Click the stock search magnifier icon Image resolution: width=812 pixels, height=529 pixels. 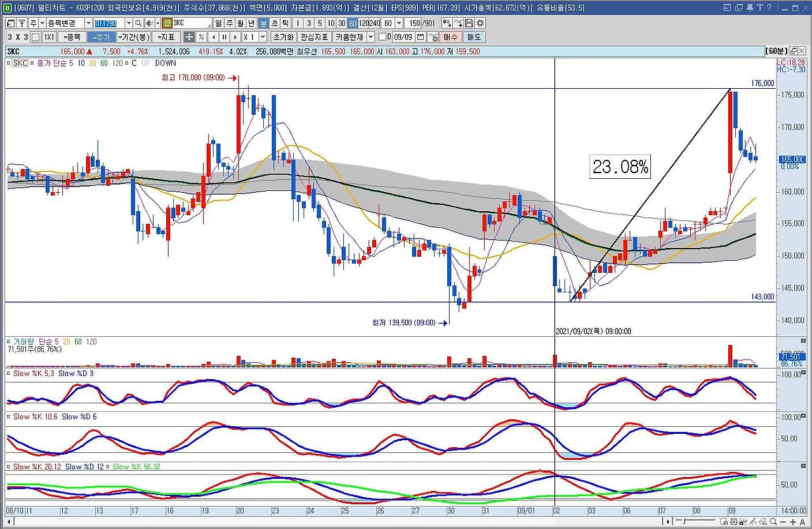pyautogui.click(x=138, y=23)
